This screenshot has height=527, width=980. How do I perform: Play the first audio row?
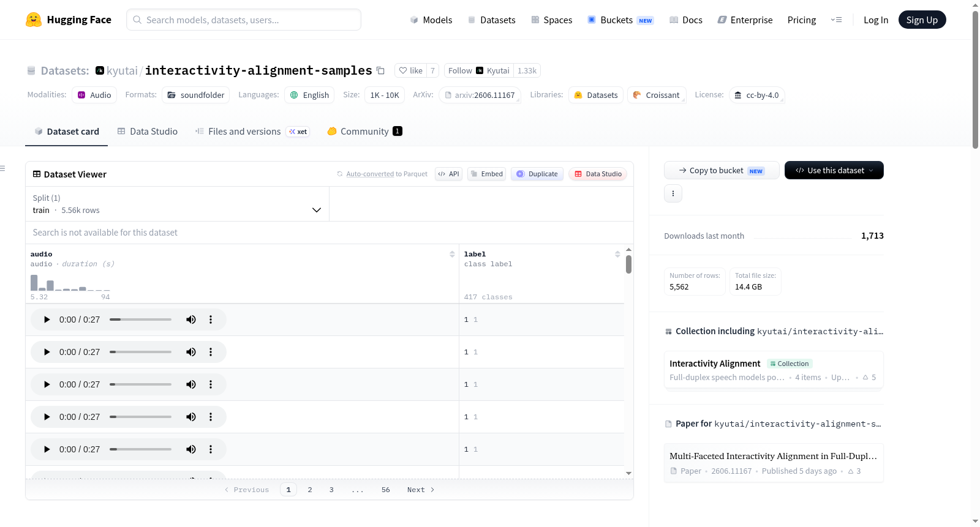pos(47,320)
